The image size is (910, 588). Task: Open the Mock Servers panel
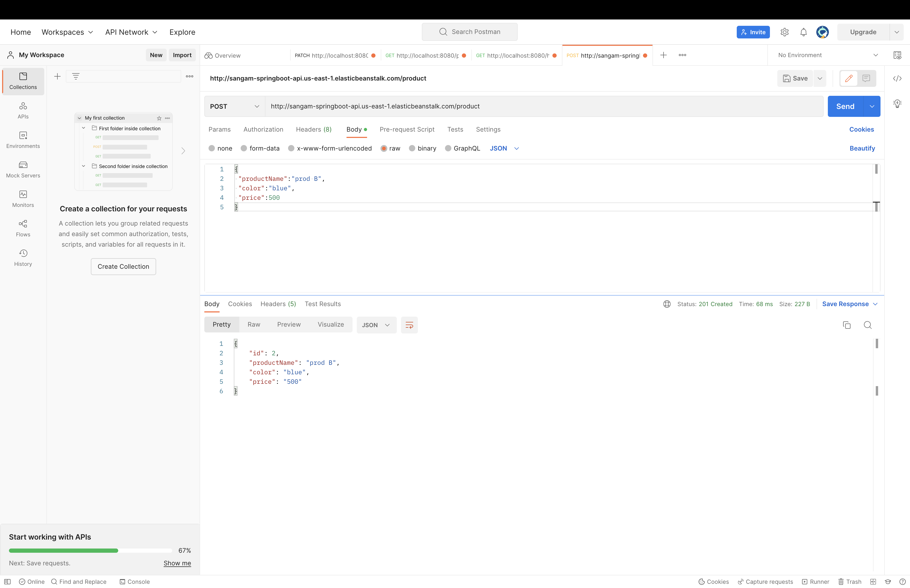tap(23, 170)
